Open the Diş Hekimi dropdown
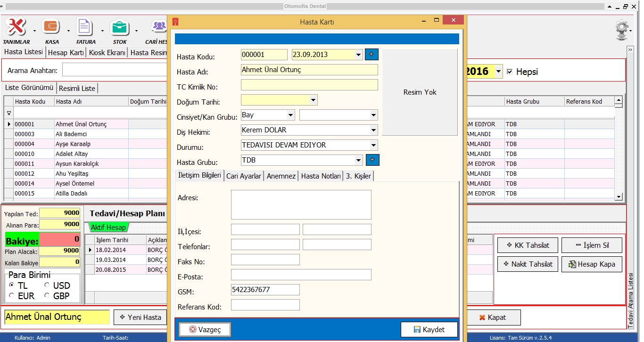 pyautogui.click(x=373, y=130)
